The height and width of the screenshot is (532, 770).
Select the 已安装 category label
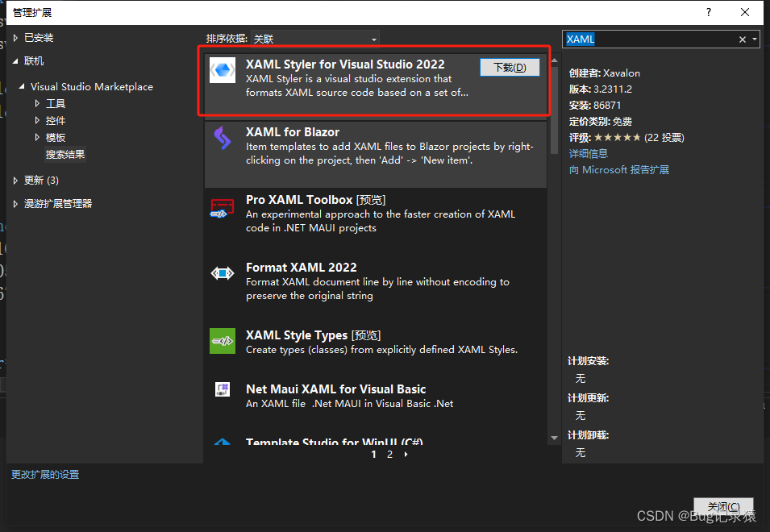point(39,38)
